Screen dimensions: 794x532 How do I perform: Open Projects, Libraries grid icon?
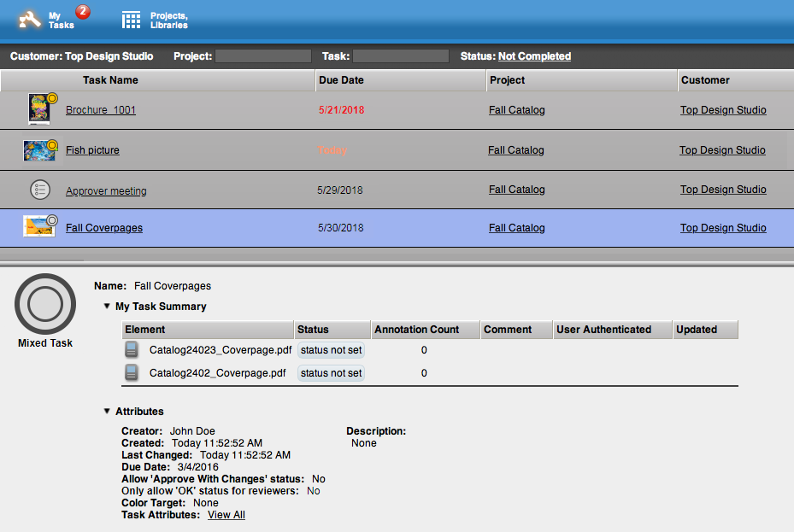pos(131,20)
